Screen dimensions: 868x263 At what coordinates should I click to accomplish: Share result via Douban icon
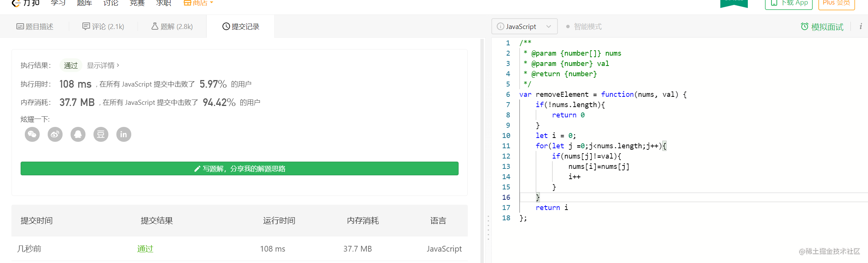(101, 135)
